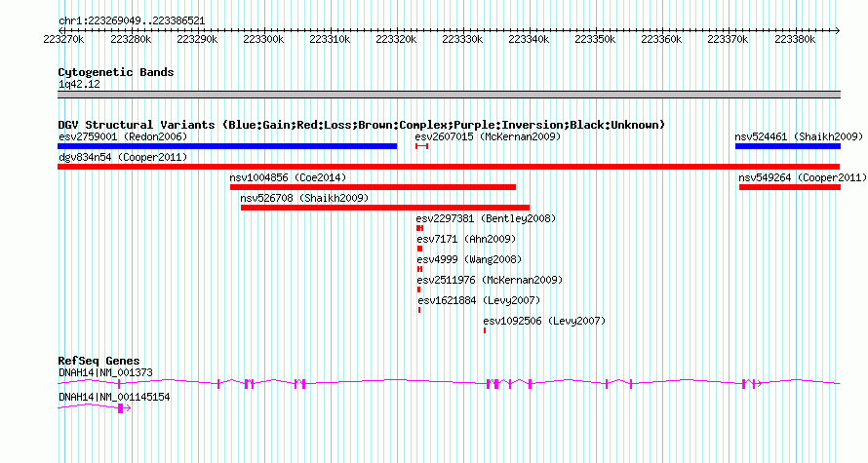Click the 223380k ruler tick label

[x=795, y=39]
